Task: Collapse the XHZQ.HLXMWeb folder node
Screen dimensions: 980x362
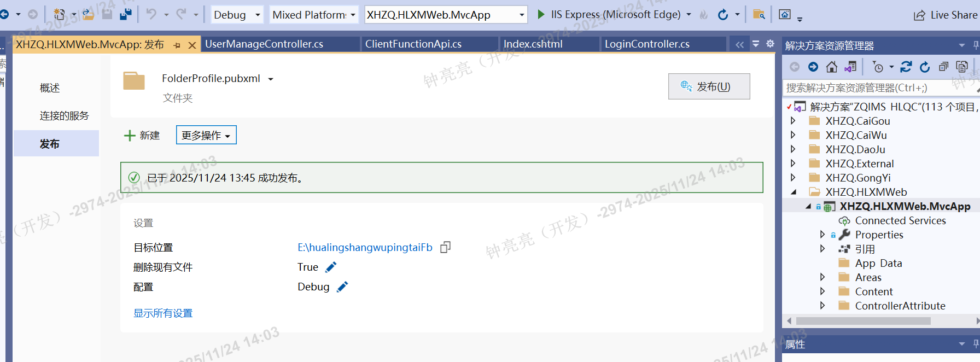Action: point(794,192)
